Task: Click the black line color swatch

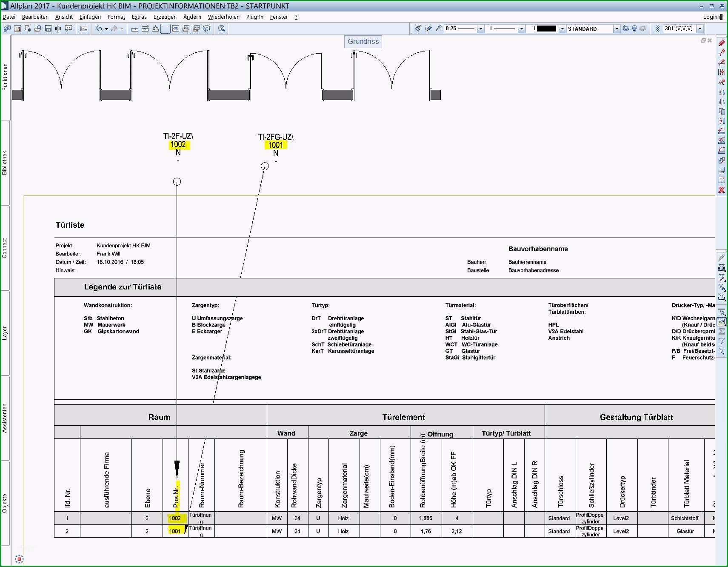Action: pos(546,29)
